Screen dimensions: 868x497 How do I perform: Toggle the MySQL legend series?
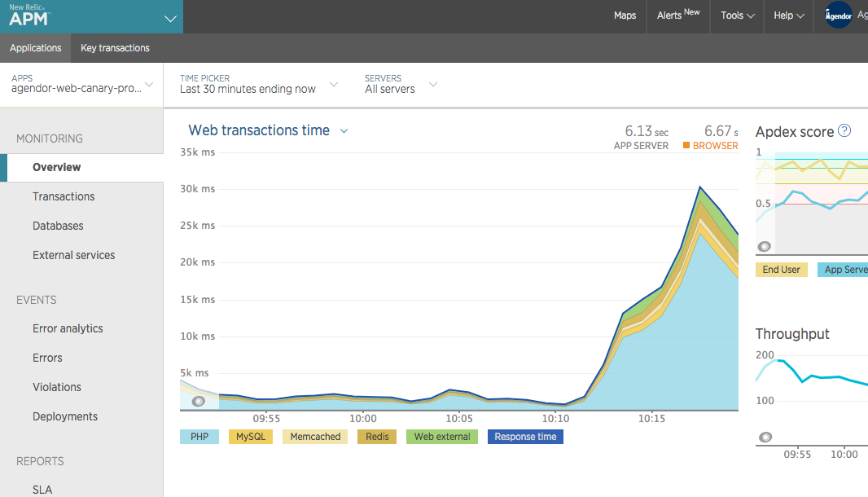(251, 437)
